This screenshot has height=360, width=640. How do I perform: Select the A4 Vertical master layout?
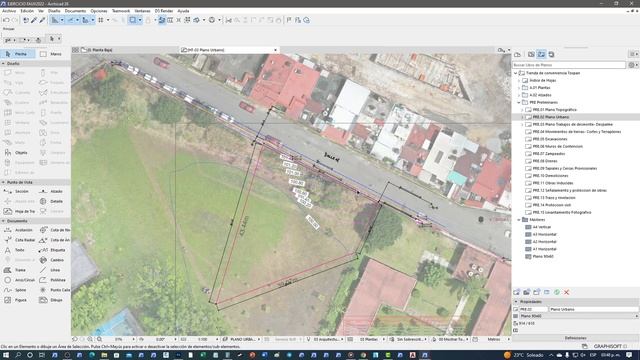[541, 227]
